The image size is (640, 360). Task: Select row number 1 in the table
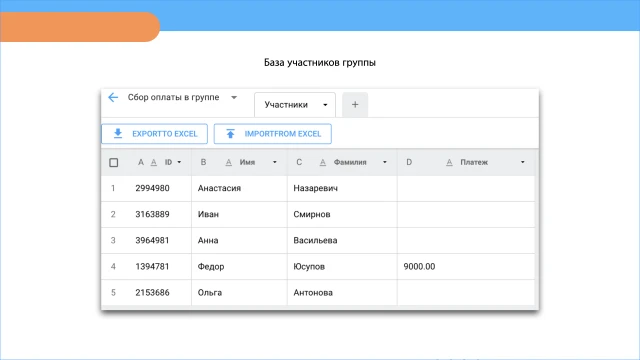tap(113, 188)
